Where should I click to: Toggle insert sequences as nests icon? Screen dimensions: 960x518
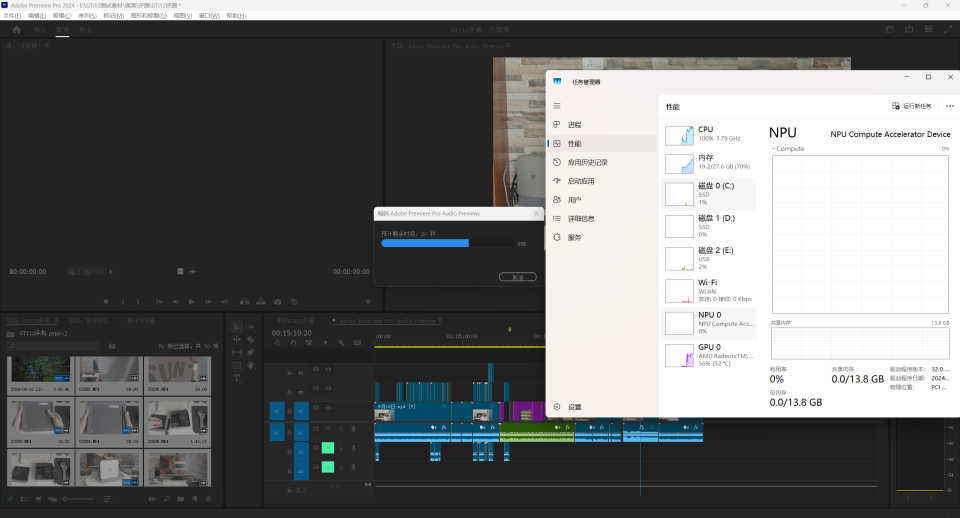pyautogui.click(x=277, y=343)
